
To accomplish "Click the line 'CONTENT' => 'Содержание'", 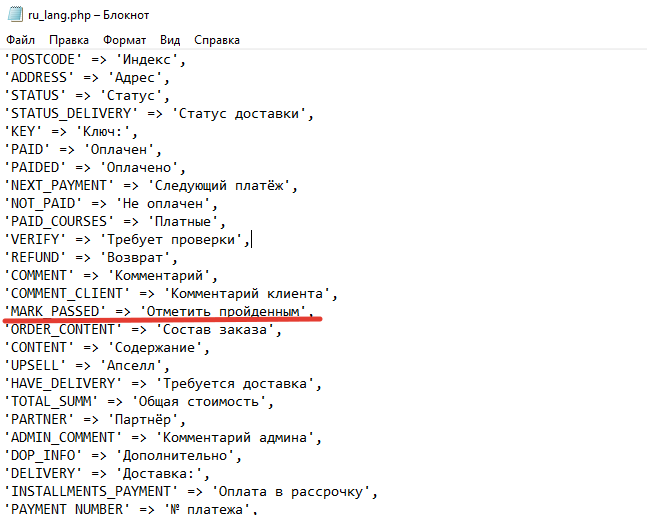I will click(x=107, y=347).
